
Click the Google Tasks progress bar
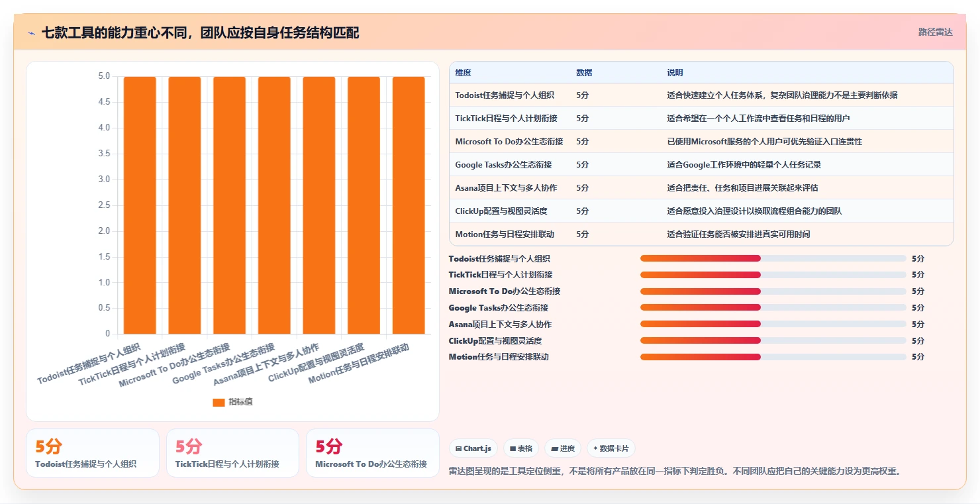[773, 307]
